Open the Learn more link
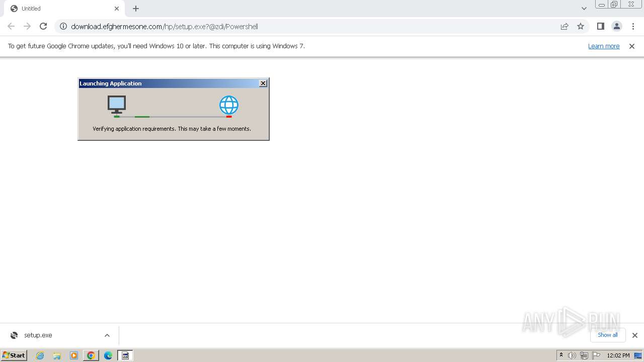The height and width of the screenshot is (362, 644). pyautogui.click(x=604, y=46)
